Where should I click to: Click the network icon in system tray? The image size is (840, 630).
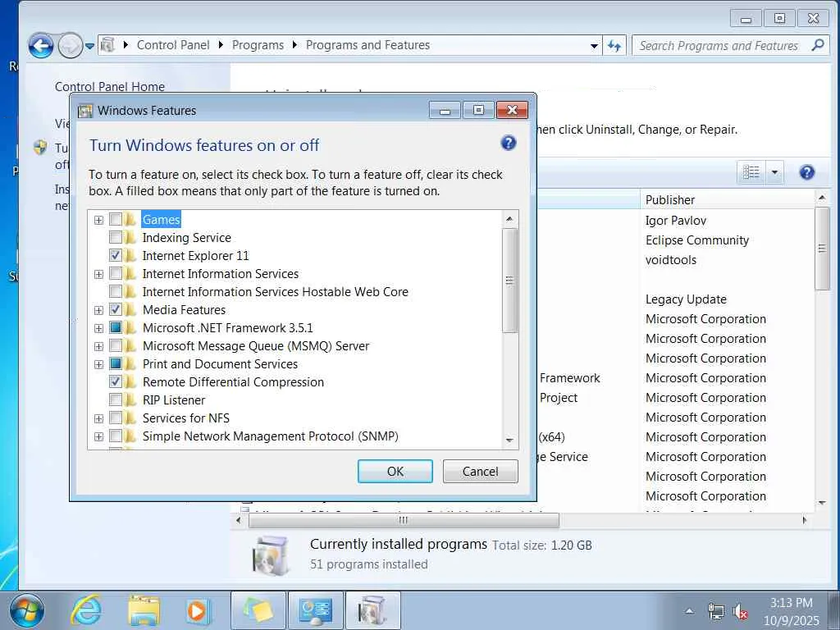point(715,611)
